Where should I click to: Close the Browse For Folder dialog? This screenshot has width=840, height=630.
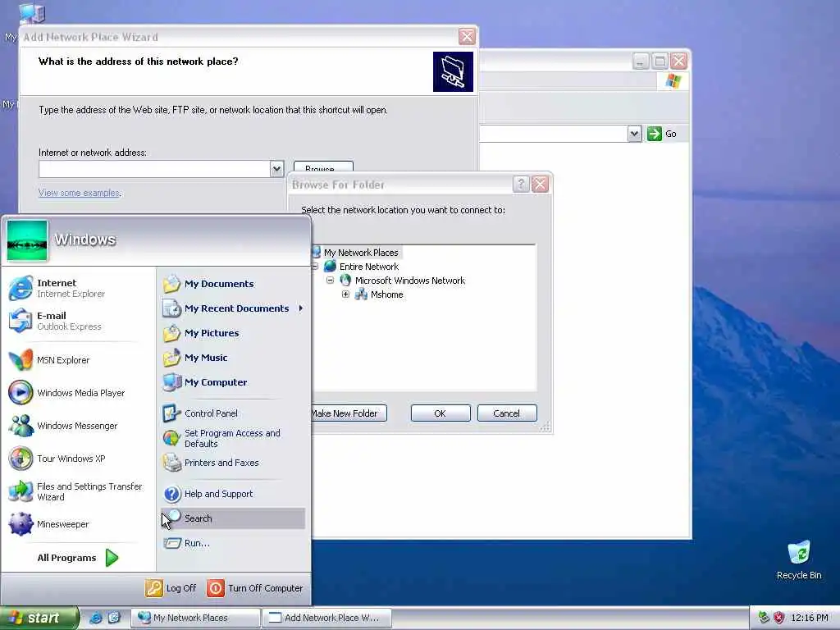[x=540, y=185]
